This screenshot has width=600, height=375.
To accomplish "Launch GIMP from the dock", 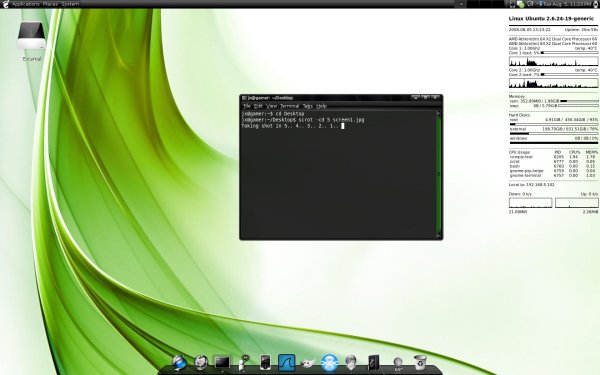I will click(308, 363).
